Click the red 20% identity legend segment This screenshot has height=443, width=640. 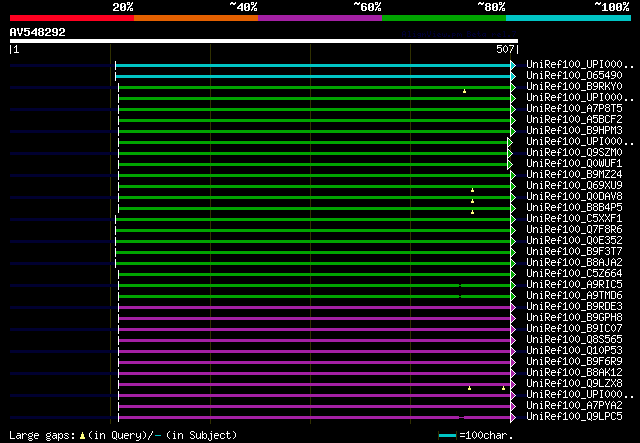coord(72,18)
